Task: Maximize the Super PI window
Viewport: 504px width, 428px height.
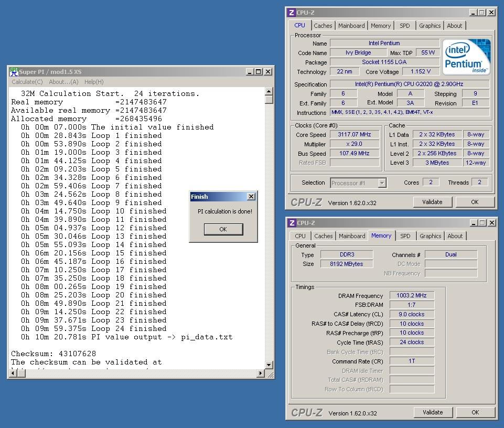Action: point(259,72)
